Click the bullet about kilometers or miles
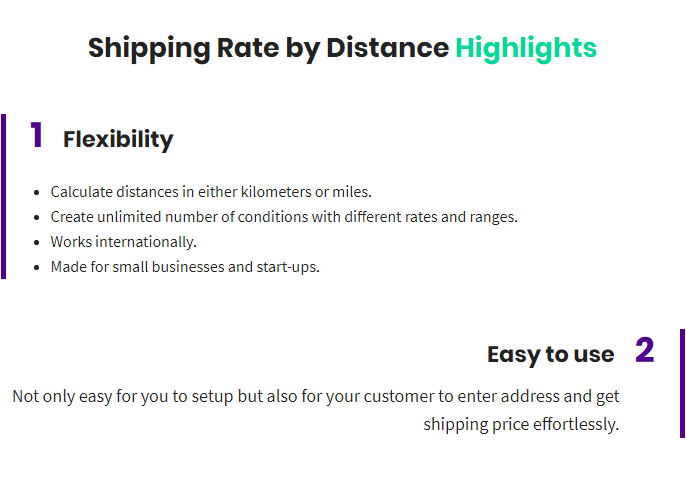Viewport: 686px width, 477px height. tap(211, 192)
